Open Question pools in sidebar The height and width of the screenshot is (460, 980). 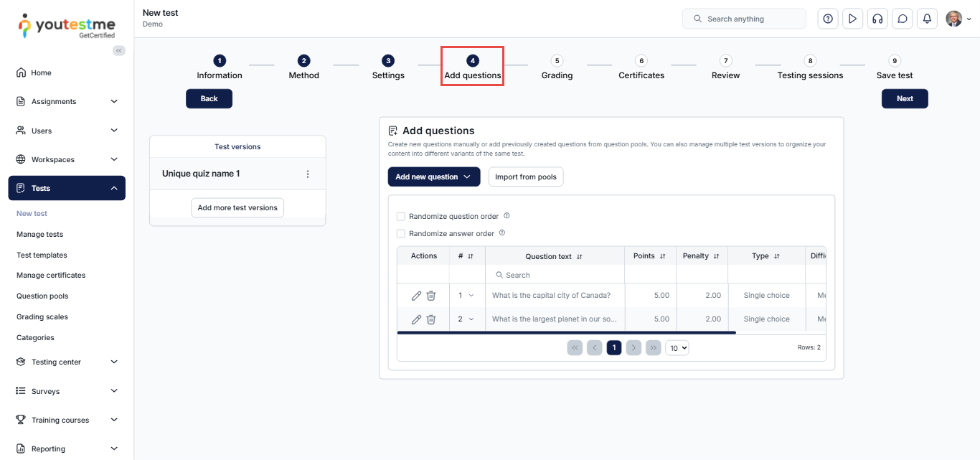coord(42,296)
